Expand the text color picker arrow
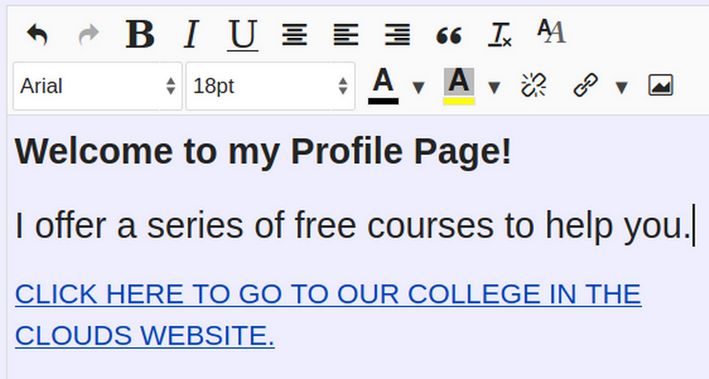Screen dimensions: 709x379 [x=419, y=87]
